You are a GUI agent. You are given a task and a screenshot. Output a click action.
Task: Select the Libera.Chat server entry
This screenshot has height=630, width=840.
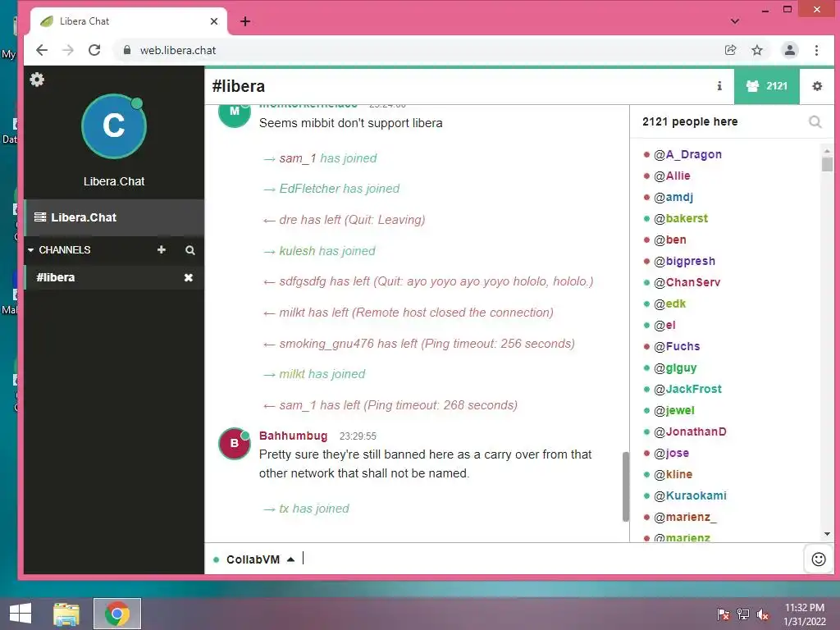[114, 217]
